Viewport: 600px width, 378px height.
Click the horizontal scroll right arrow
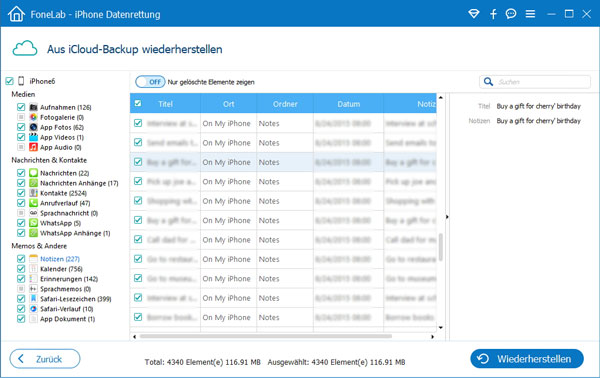(432, 337)
